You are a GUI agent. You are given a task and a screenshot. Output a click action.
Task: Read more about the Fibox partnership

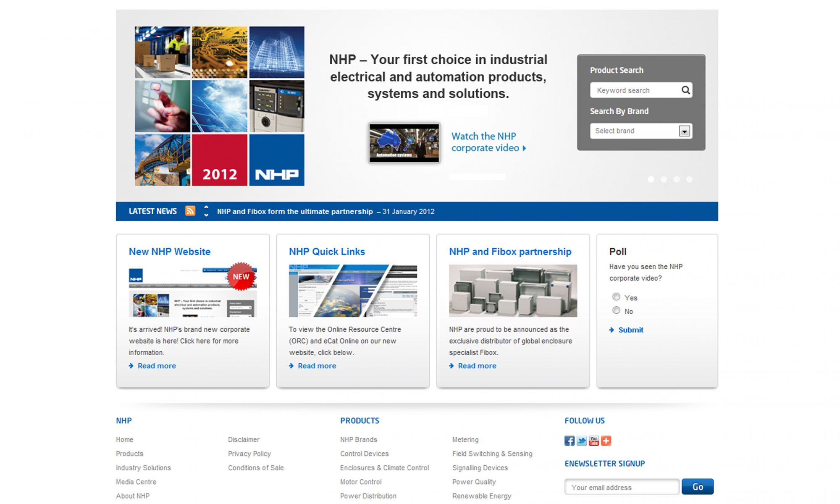pos(477,366)
